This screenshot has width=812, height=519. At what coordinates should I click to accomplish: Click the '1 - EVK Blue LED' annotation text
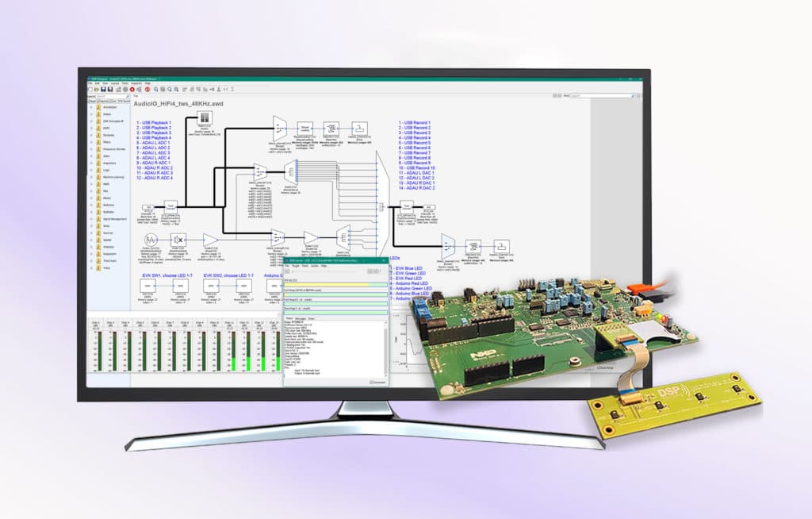tap(406, 268)
